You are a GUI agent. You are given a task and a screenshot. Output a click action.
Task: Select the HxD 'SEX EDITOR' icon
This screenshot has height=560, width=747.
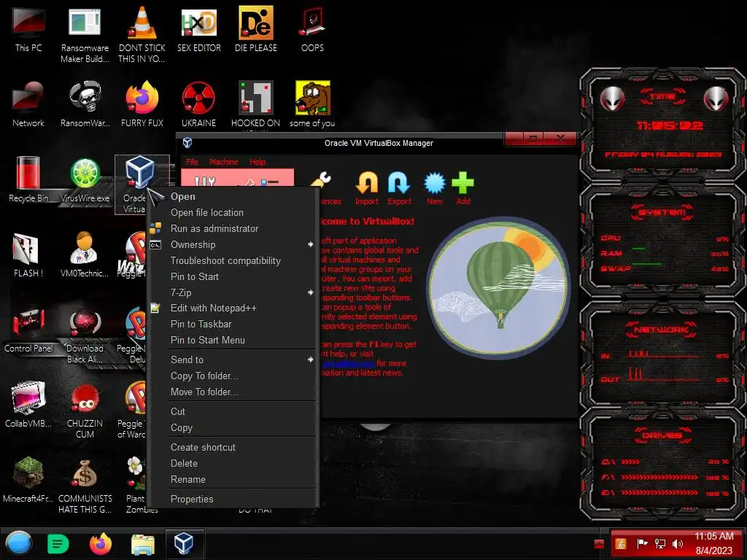coord(198,28)
